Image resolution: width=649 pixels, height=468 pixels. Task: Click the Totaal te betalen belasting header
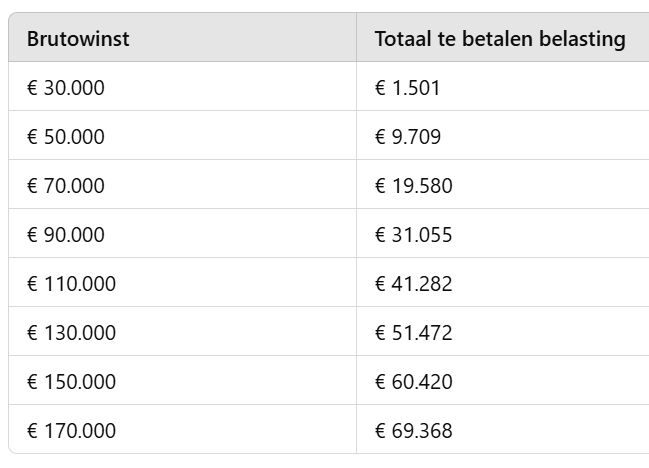click(x=500, y=39)
